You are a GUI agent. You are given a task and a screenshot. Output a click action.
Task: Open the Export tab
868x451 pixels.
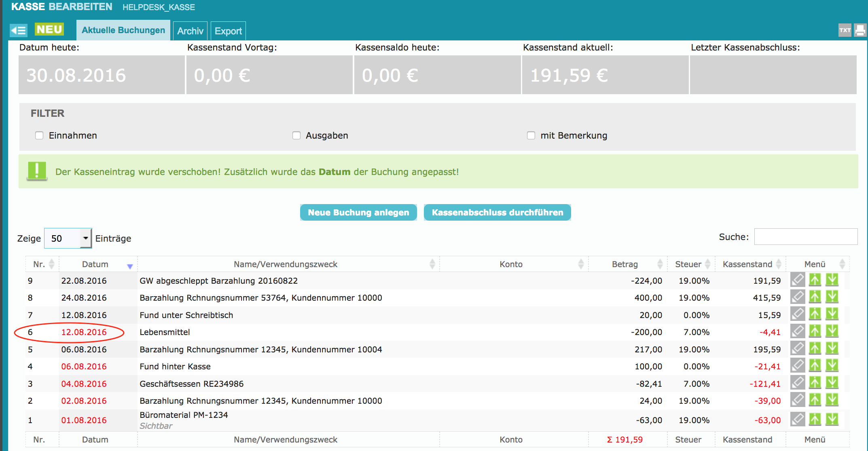228,31
